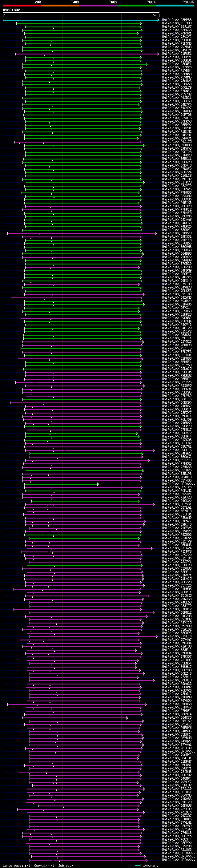Click the orange ~40% identity legend bar
The height and width of the screenshot is (868, 197).
[x=60, y=6]
